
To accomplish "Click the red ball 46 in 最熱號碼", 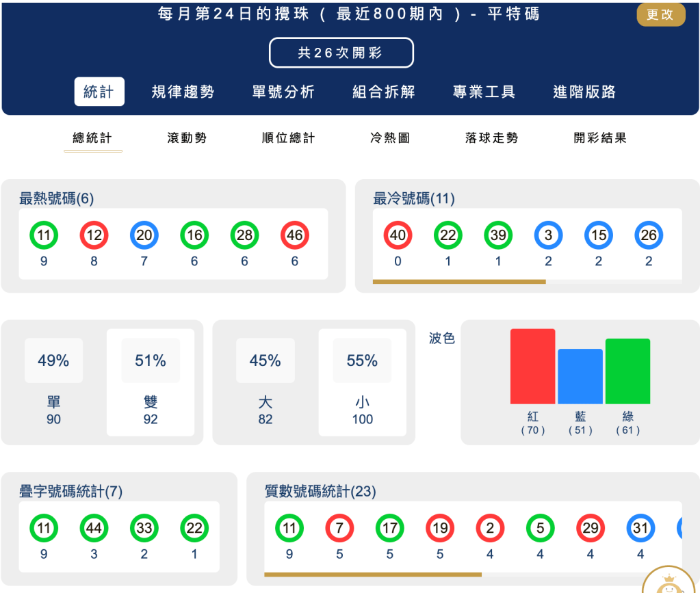I will pos(294,235).
